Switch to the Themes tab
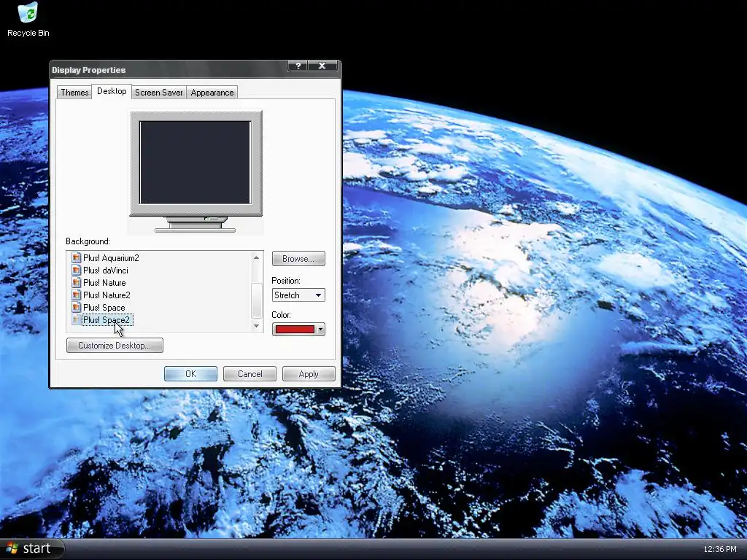This screenshot has height=560, width=747. [x=74, y=93]
